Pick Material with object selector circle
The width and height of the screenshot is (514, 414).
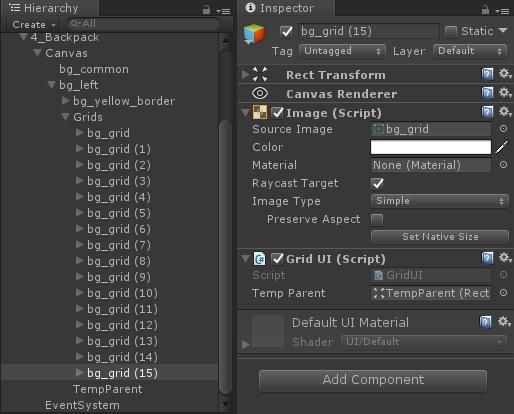pos(503,165)
